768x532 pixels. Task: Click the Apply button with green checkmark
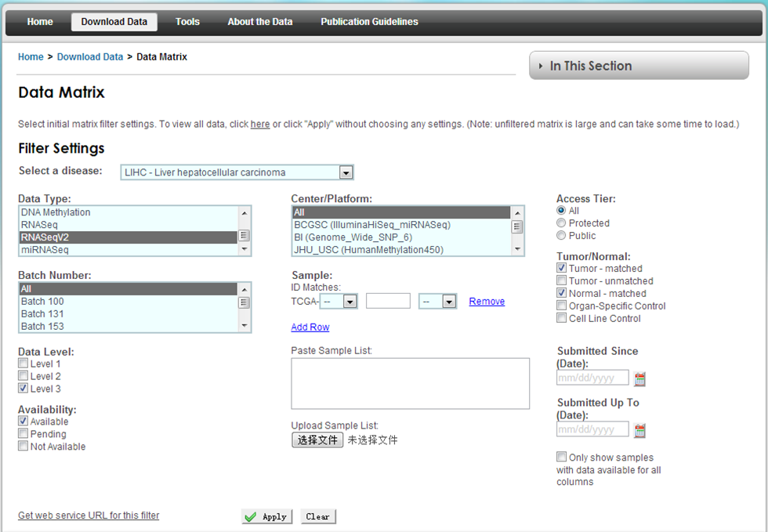point(267,516)
